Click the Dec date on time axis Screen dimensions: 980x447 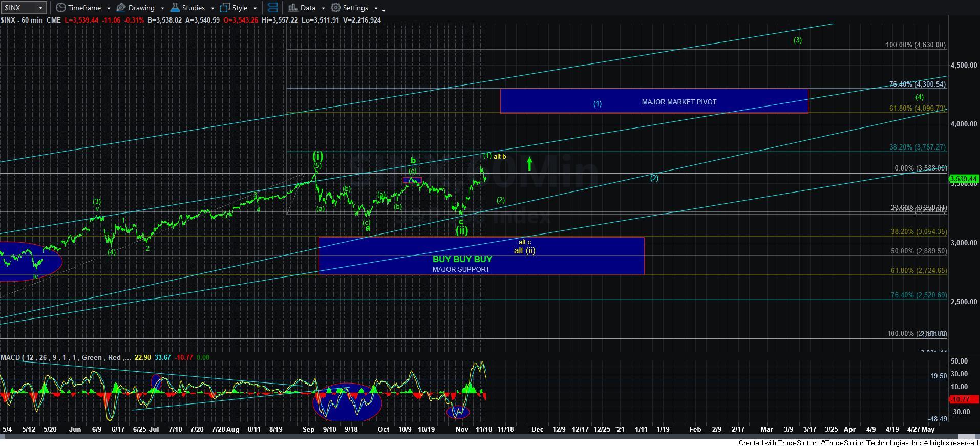point(537,429)
